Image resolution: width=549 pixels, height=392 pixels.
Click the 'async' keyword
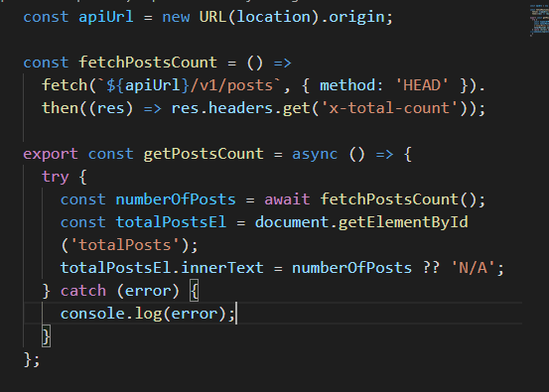315,155
